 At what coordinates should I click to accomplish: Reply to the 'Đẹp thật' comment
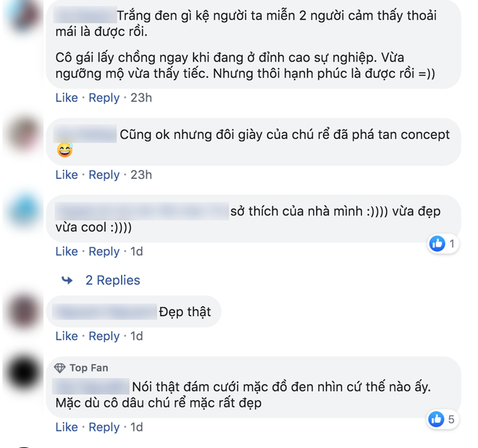104,337
